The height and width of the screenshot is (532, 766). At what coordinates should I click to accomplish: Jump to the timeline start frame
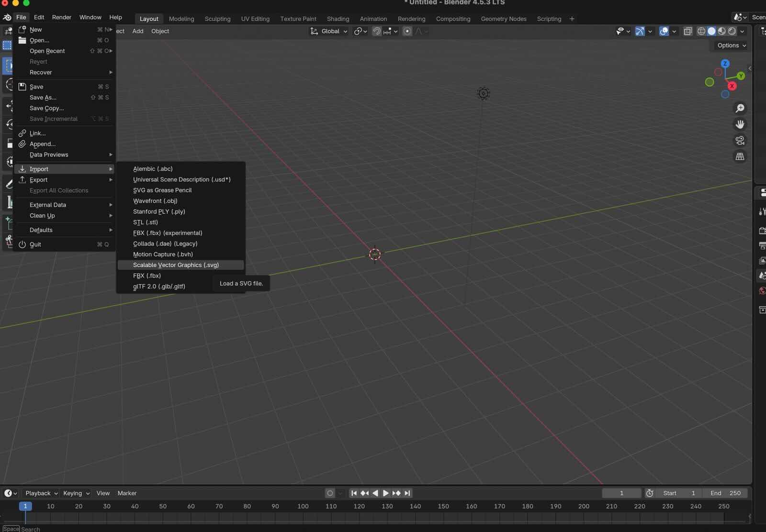[354, 493]
